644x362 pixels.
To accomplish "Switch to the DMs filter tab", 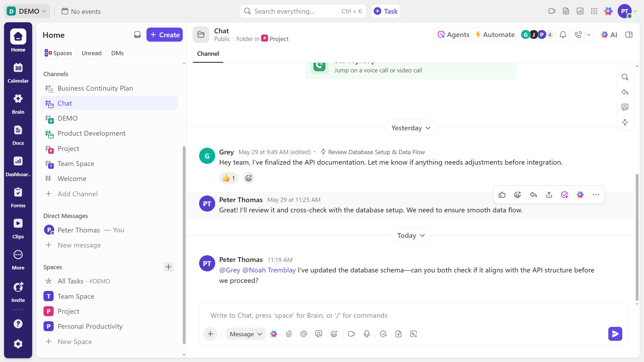I will (x=117, y=53).
